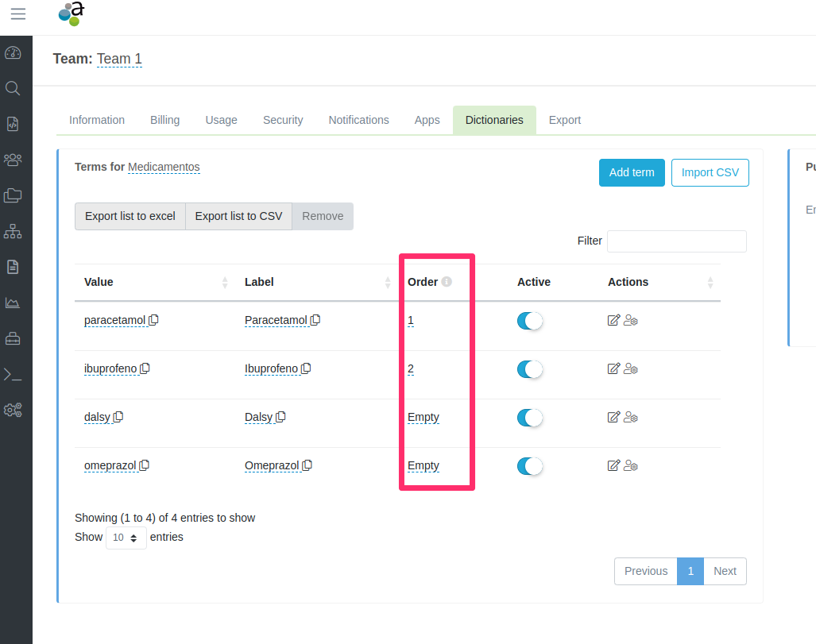
Task: Open the entries-per-page dropdown showing 10
Action: tap(126, 538)
